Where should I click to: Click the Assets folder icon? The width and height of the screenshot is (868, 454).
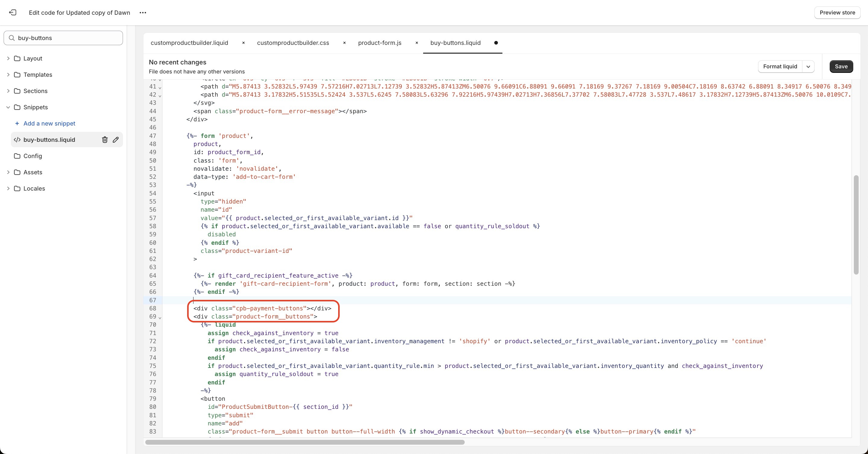point(17,172)
